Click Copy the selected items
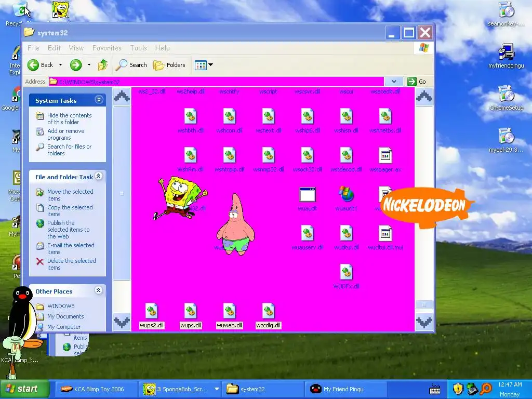This screenshot has width=532, height=399. (70, 210)
